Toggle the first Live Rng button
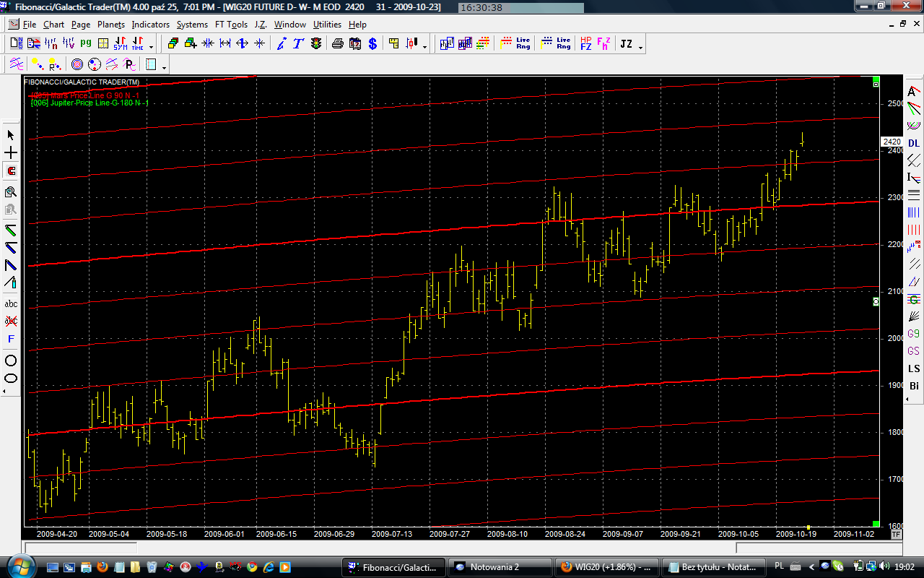Viewport: 924px width, 578px height. pos(523,44)
